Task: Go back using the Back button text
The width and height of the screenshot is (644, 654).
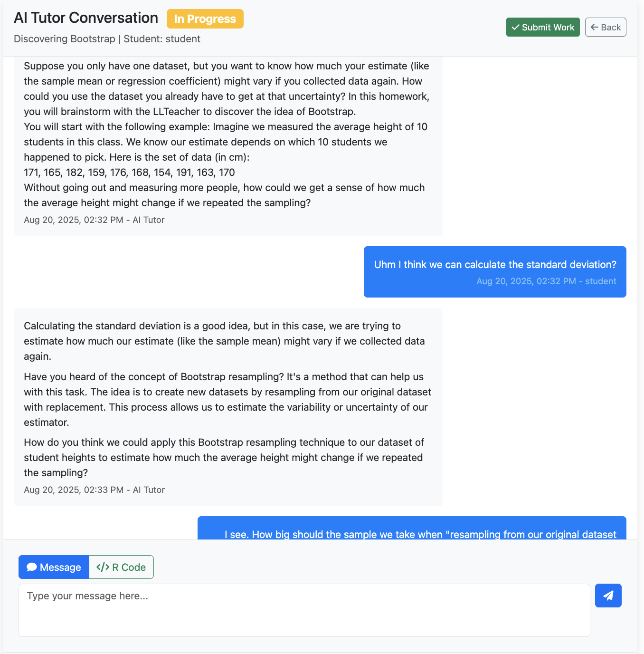Action: (611, 27)
